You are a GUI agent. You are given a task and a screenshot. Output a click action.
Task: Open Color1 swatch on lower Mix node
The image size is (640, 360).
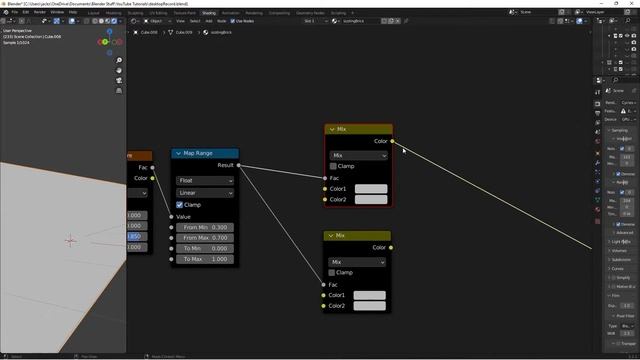click(x=369, y=295)
